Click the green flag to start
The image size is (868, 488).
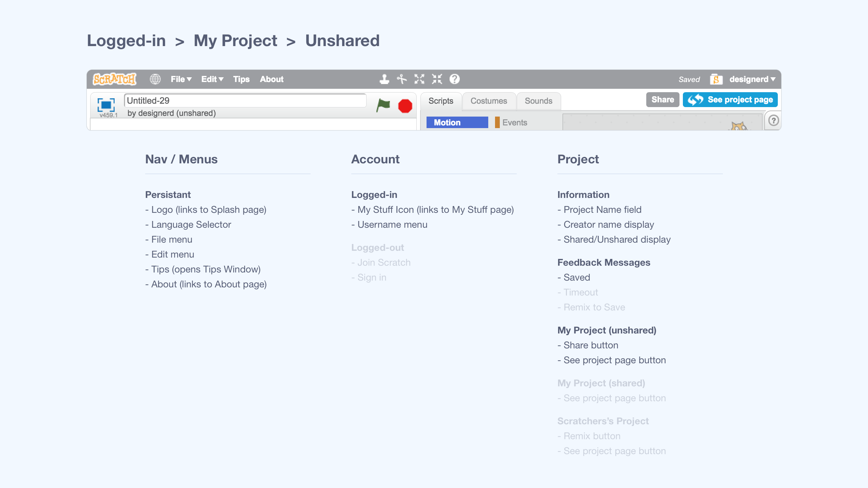[383, 105]
